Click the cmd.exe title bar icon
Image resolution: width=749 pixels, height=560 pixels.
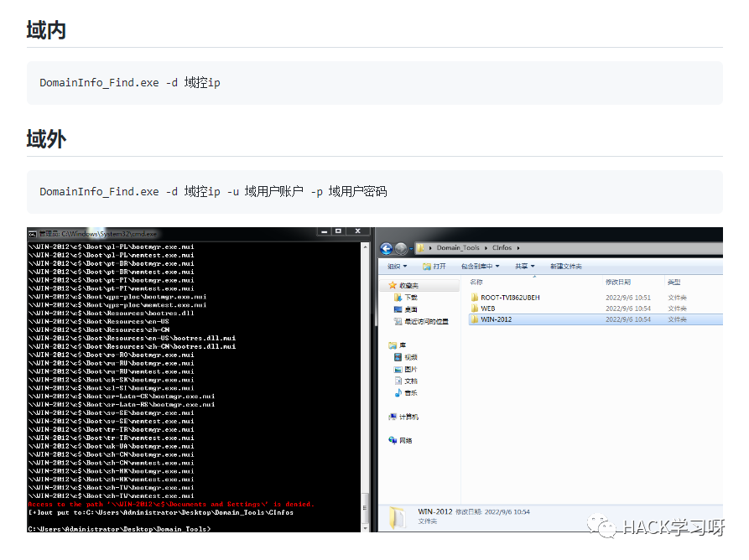coord(33,234)
